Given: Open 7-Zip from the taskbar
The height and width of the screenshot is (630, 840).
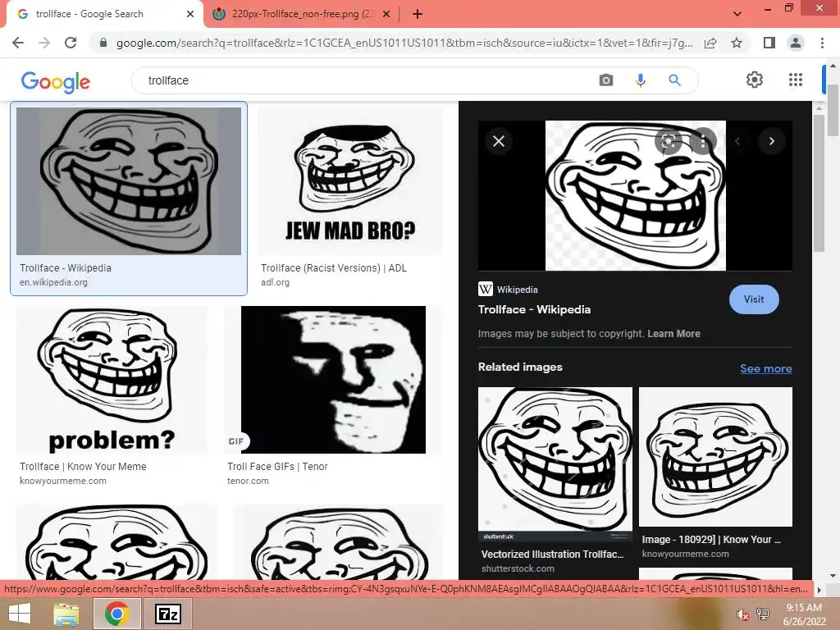Looking at the screenshot, I should tap(167, 614).
